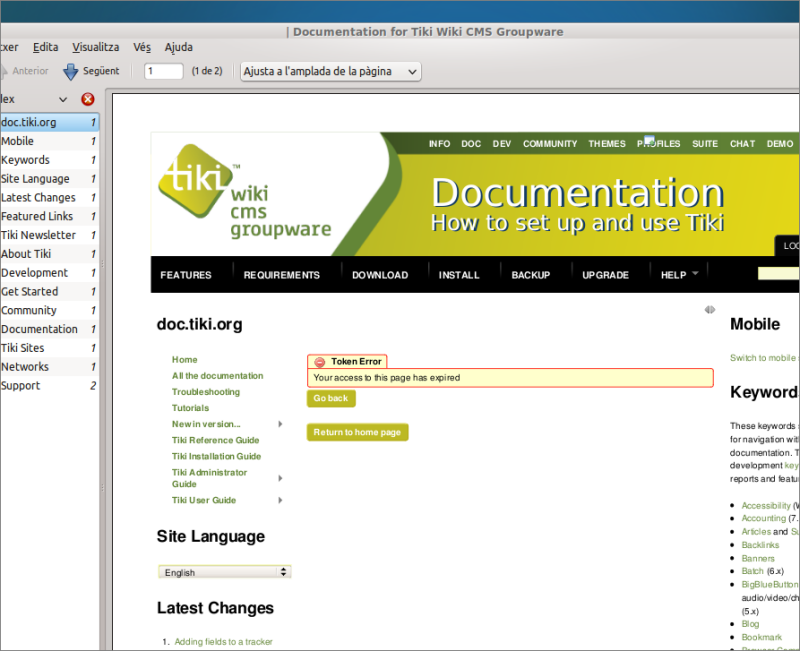Image resolution: width=800 pixels, height=651 pixels.
Task: Expand Tiki Administrator Guide submenu arrow
Action: pos(280,478)
